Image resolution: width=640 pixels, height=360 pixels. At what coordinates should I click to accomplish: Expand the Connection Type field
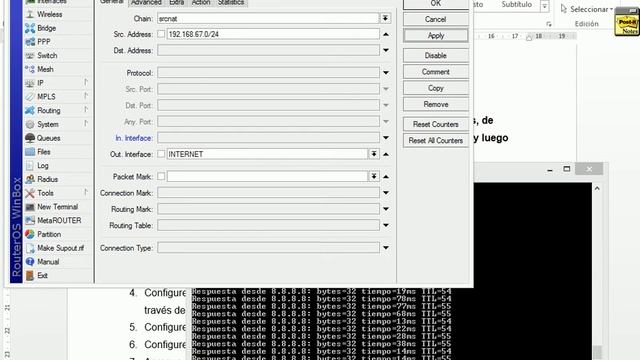tap(386, 248)
